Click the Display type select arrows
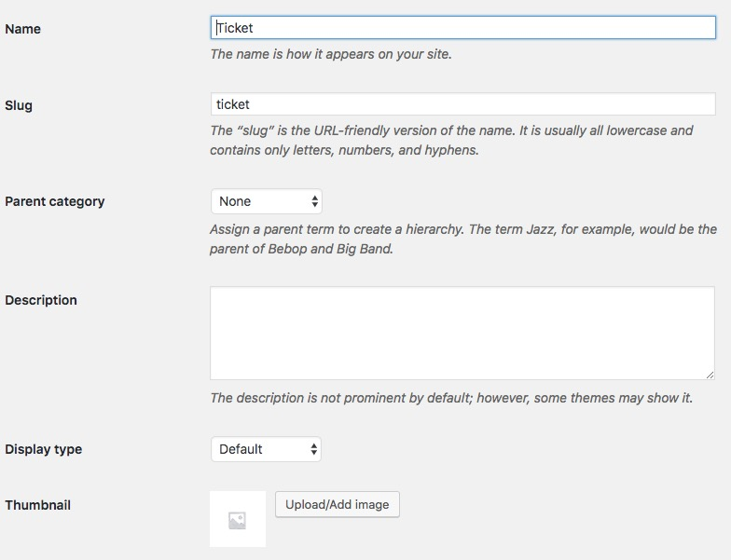Screen dimensions: 731x560 pos(314,449)
